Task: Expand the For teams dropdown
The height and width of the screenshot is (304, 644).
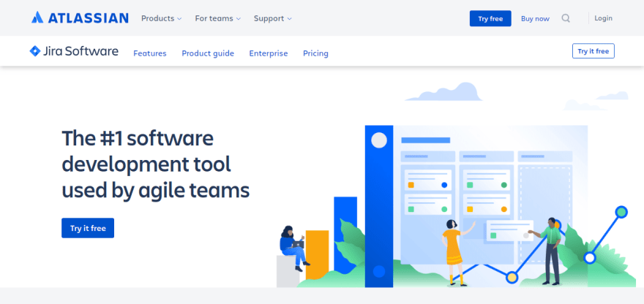Action: click(x=217, y=18)
